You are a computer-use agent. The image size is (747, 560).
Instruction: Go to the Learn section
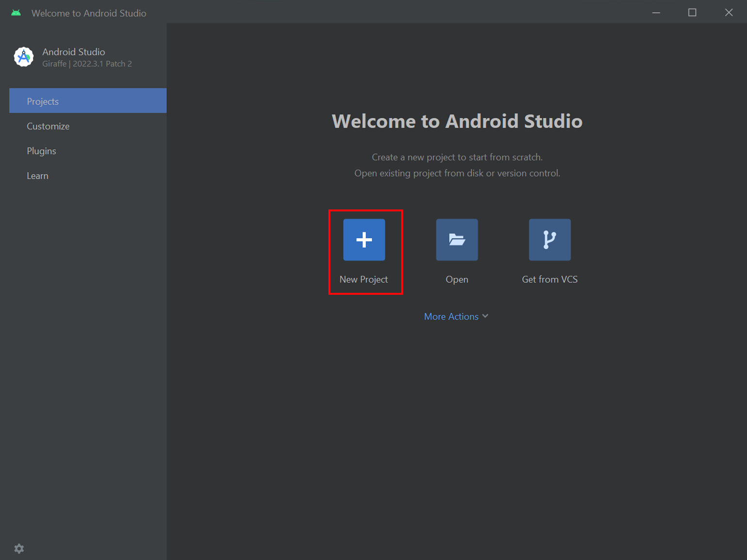coord(37,176)
